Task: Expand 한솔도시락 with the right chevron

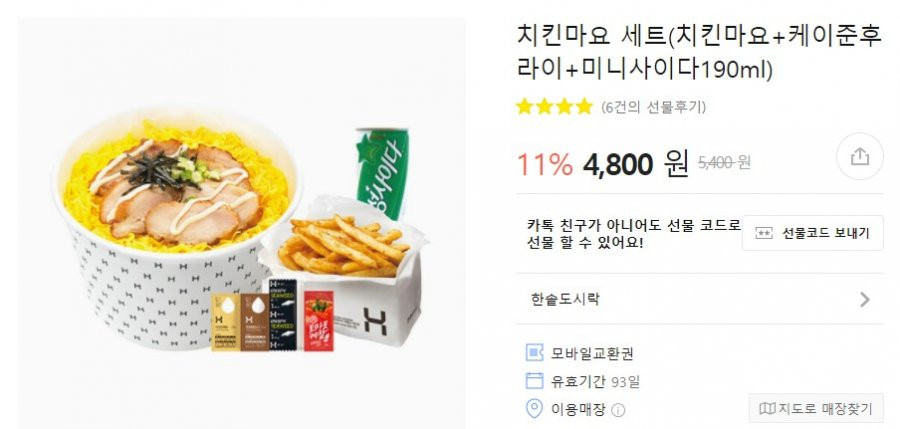Action: [864, 299]
